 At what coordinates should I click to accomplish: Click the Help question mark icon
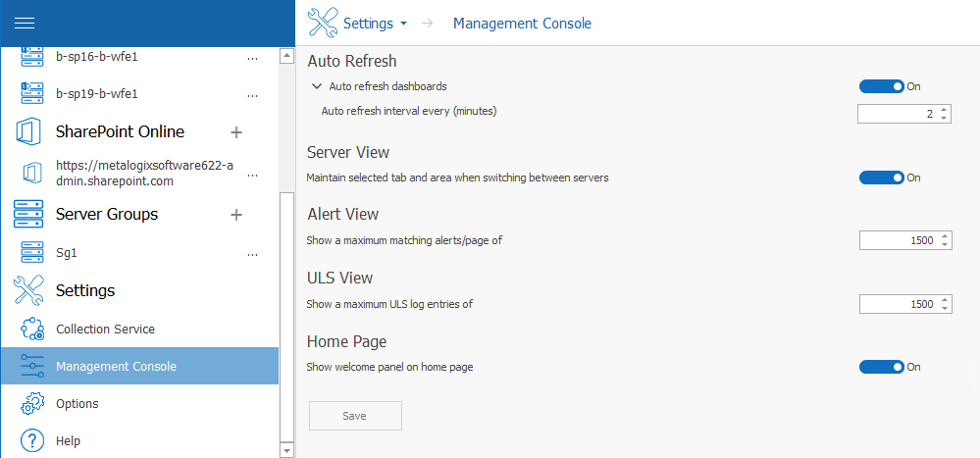coord(31,440)
